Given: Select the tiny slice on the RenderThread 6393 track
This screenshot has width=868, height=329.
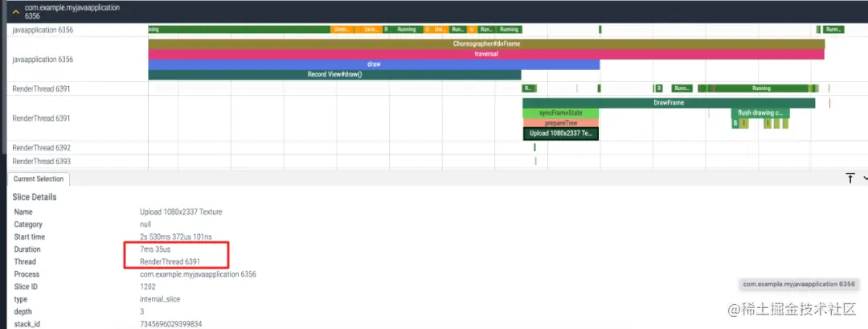Looking at the screenshot, I should [536, 161].
